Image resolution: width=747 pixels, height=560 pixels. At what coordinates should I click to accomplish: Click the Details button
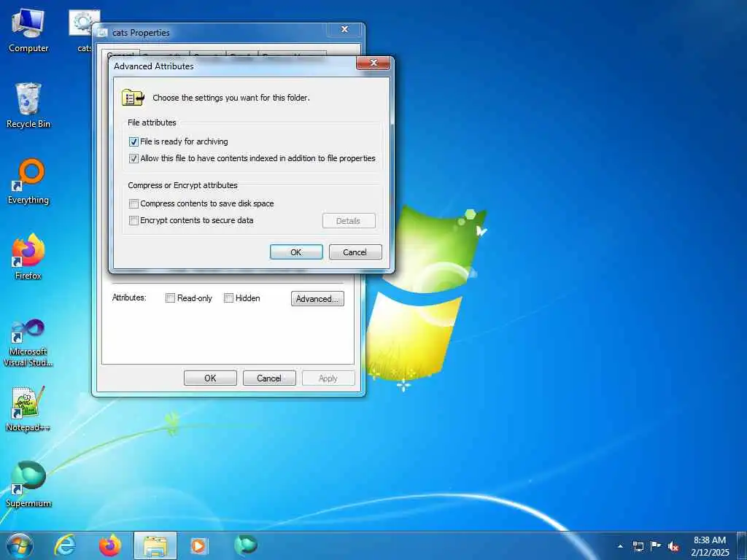349,221
